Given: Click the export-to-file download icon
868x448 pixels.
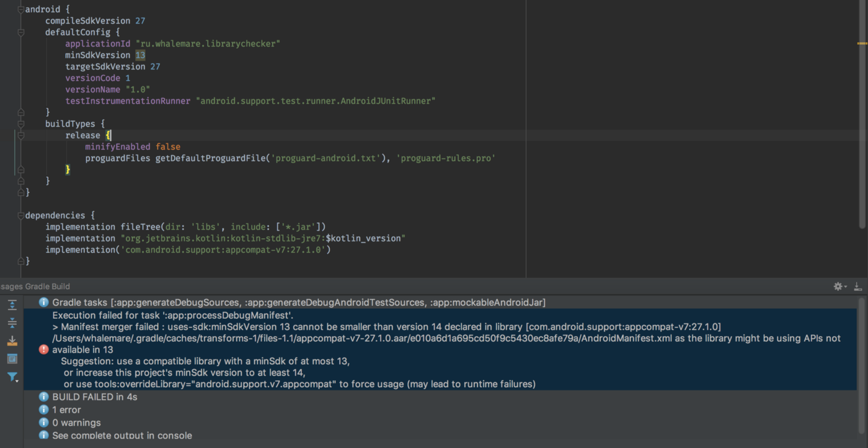Looking at the screenshot, I should point(12,341).
